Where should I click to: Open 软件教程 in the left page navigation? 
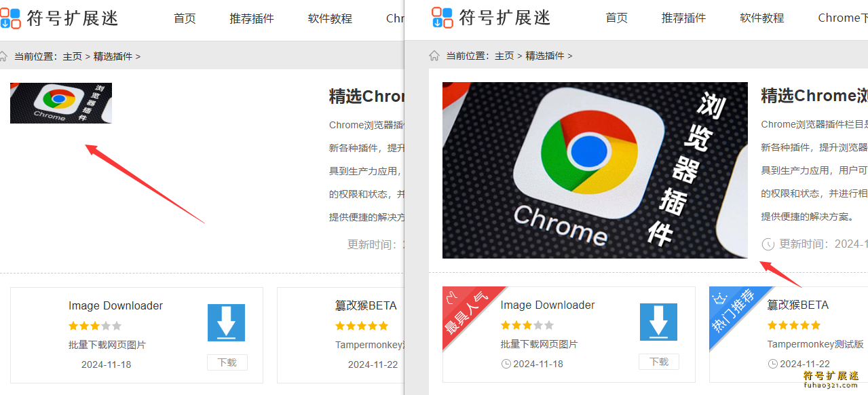pos(330,18)
